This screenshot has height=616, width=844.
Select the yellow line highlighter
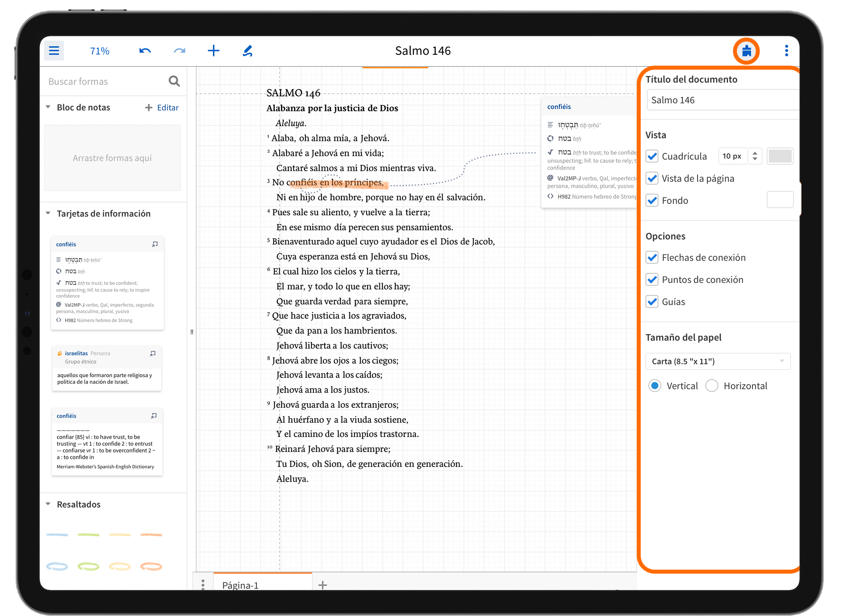tap(120, 535)
